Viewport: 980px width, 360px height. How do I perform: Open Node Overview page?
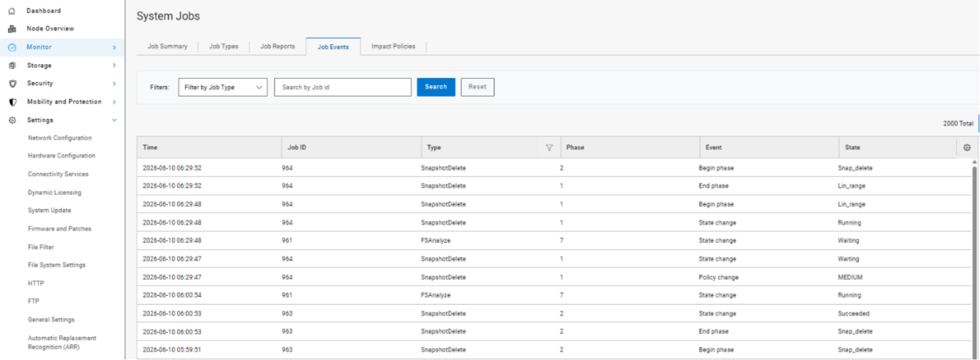click(50, 28)
